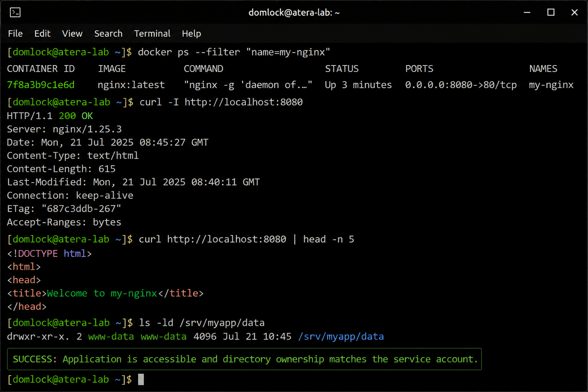Click the '<!DOCTYPE html>' output line
Screen dimensions: 588x392
click(49, 253)
